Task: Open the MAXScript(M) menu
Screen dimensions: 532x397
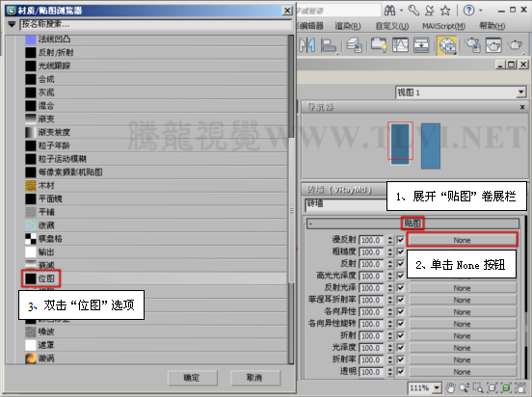Action: pos(443,26)
